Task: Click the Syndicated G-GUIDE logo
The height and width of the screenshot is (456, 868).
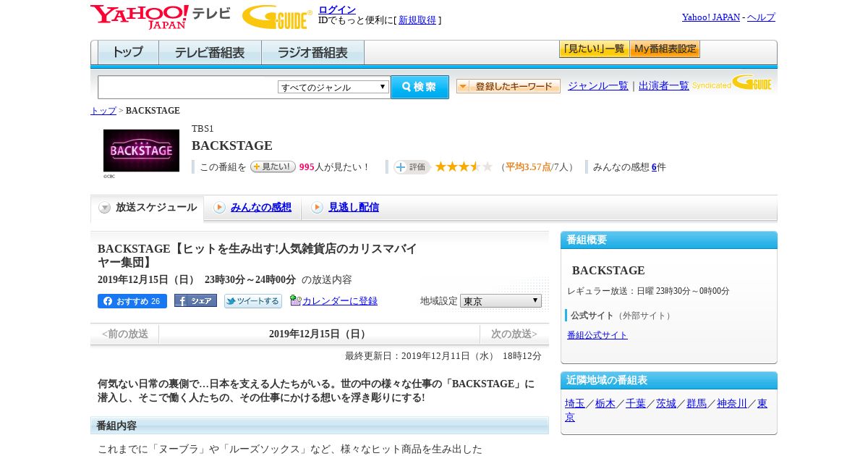Action: pyautogui.click(x=732, y=83)
